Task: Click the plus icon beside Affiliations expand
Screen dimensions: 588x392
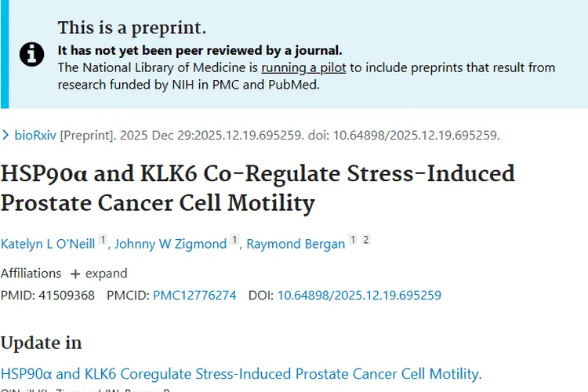Action: (75, 274)
